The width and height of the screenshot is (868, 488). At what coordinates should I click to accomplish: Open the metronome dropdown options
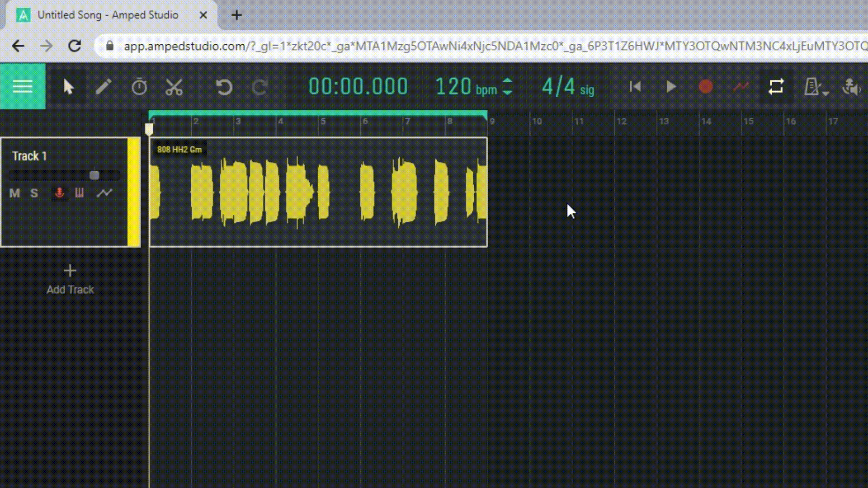click(x=826, y=93)
